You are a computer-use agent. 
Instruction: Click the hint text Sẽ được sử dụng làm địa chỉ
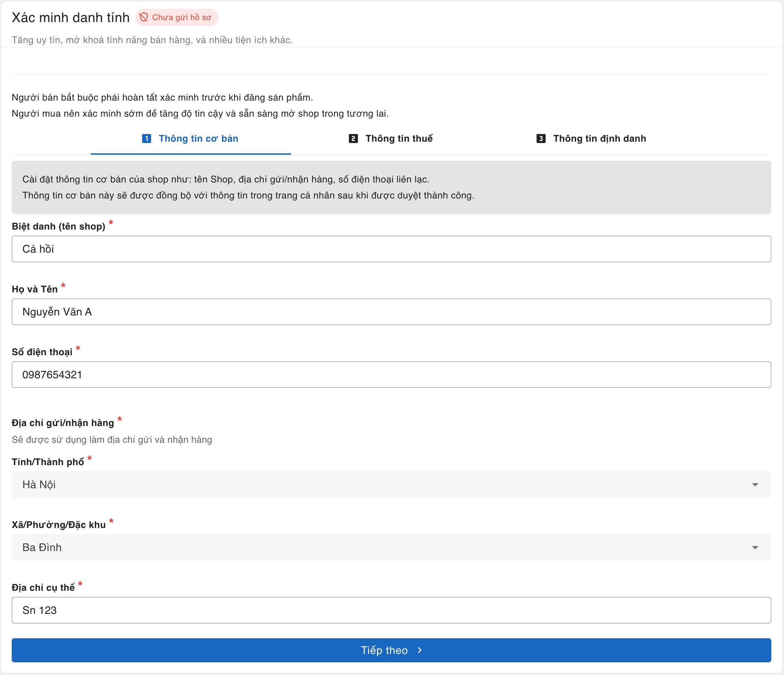(112, 440)
